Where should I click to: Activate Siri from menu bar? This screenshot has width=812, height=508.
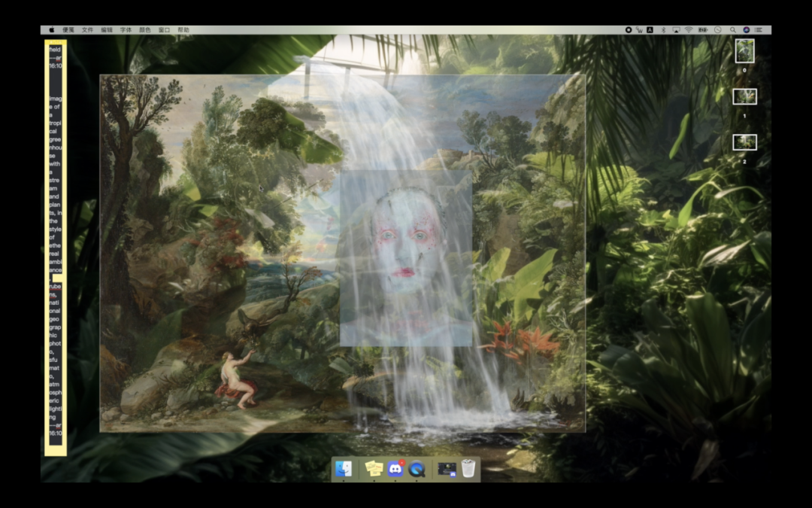pos(747,30)
